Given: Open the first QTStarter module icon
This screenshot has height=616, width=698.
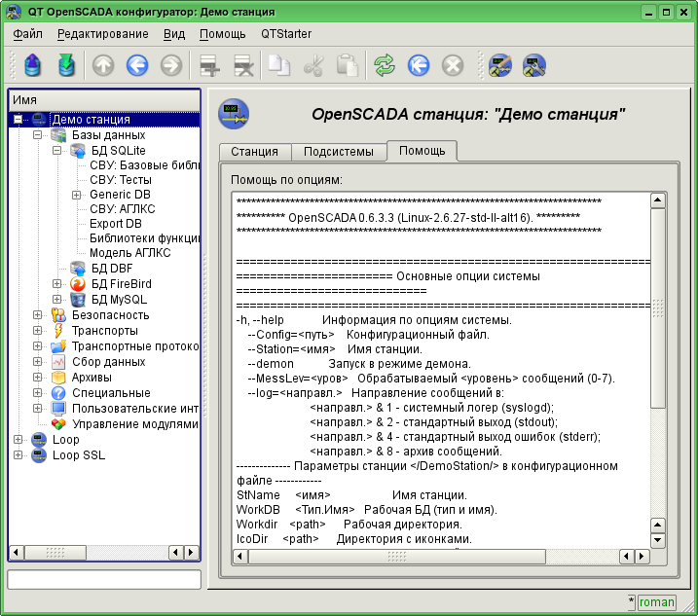Looking at the screenshot, I should pos(500,66).
